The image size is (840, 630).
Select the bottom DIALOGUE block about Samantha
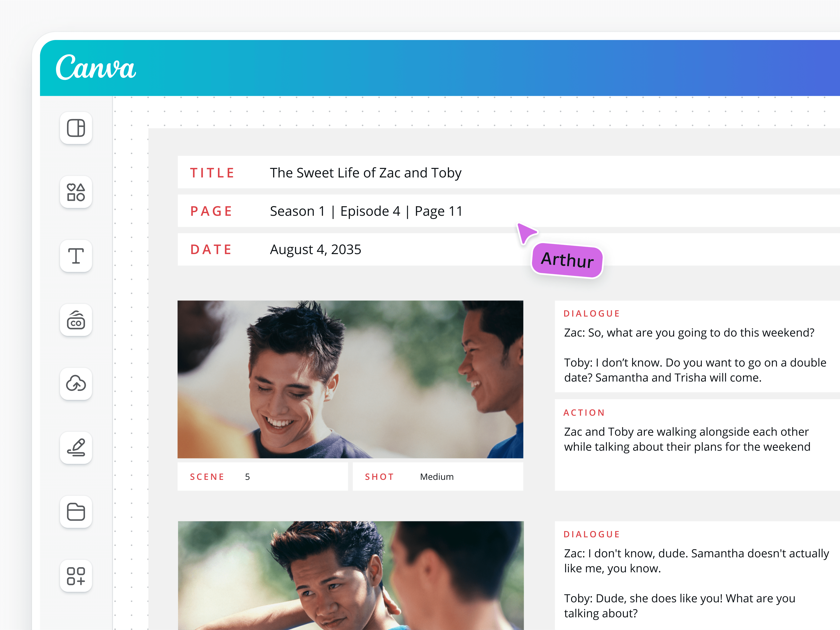[x=695, y=577]
